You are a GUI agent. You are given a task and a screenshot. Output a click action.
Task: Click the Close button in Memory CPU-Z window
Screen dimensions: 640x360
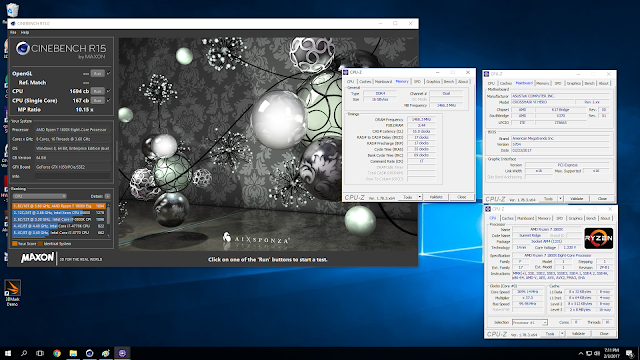tap(461, 197)
